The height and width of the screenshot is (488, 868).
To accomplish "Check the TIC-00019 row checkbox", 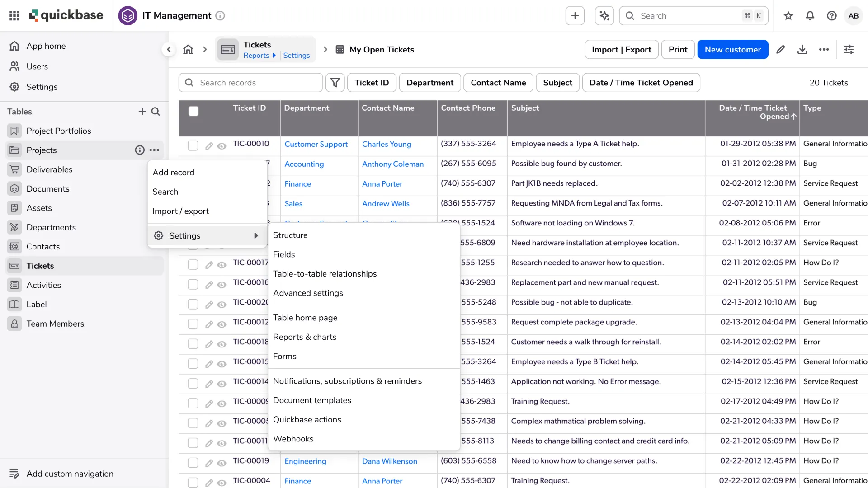I will pos(193,463).
